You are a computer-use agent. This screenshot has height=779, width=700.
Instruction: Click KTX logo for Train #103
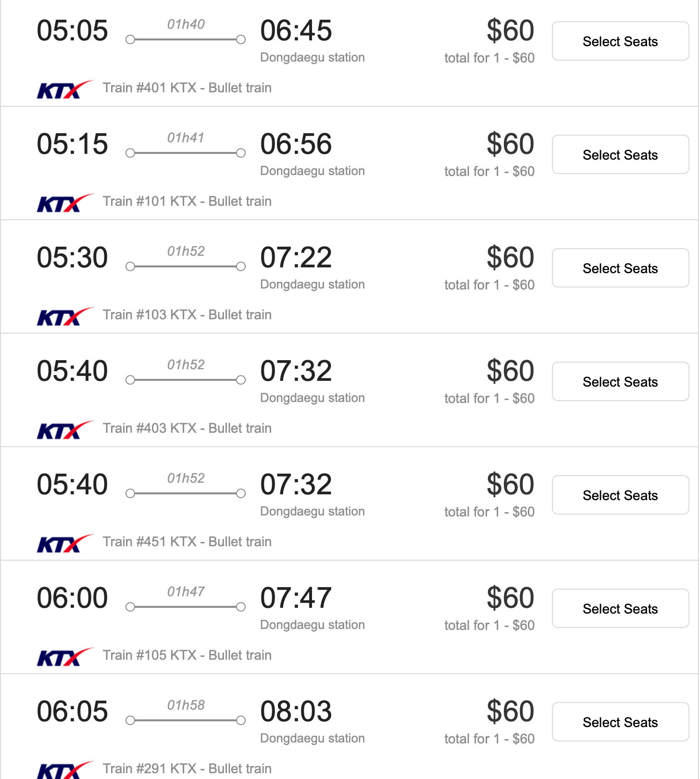(x=65, y=316)
